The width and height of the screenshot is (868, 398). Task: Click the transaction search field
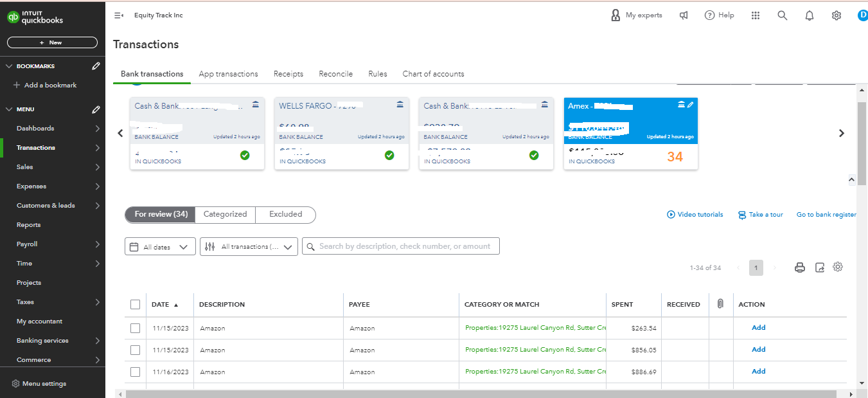[401, 246]
